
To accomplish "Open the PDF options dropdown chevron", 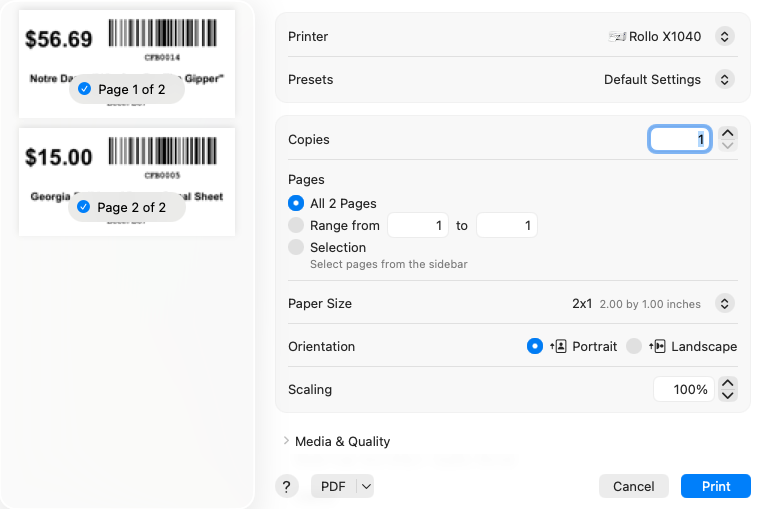I will pos(366,486).
